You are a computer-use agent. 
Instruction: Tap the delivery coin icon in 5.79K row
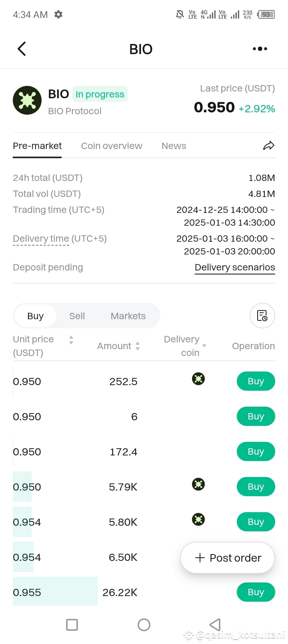(x=198, y=484)
